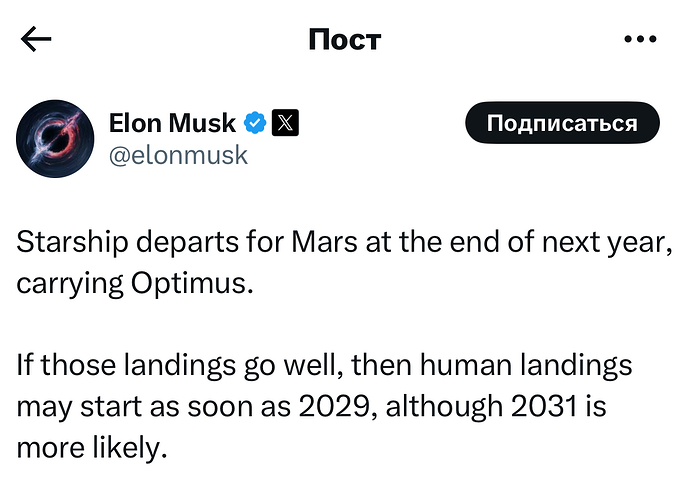The image size is (689, 500).
Task: Go back using the left arrow
Action: [x=36, y=39]
